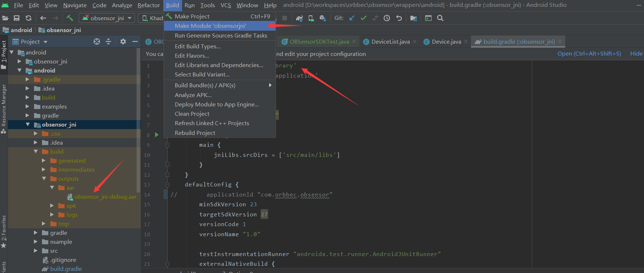Click Collapse All icon in Project panel
Viewport: 644px width, 273px height.
[x=108, y=41]
